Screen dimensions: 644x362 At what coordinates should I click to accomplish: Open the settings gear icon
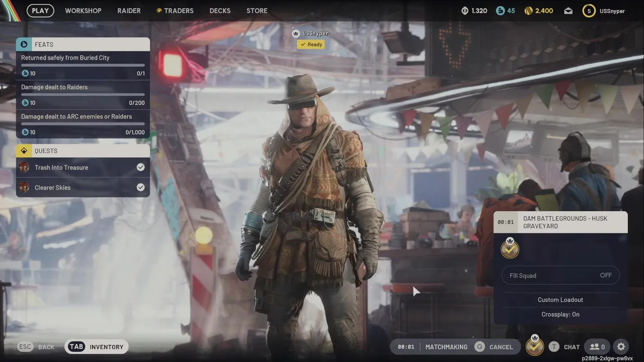click(x=621, y=346)
